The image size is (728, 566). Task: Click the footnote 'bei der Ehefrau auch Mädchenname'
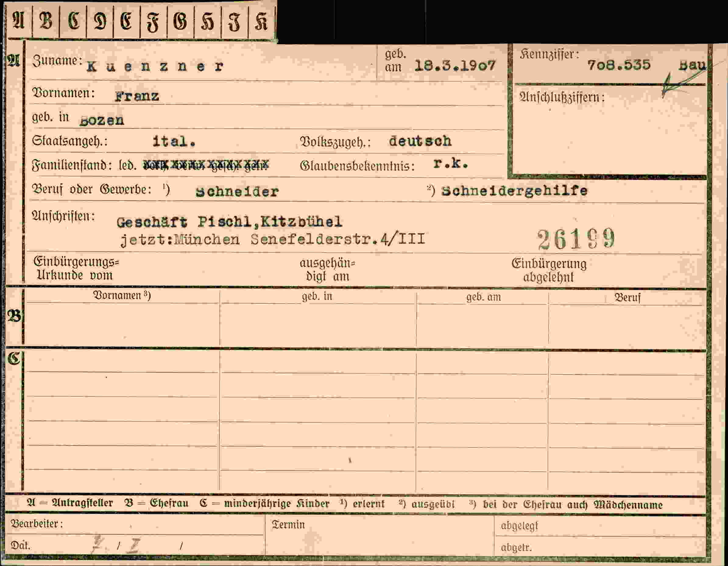[x=572, y=505]
